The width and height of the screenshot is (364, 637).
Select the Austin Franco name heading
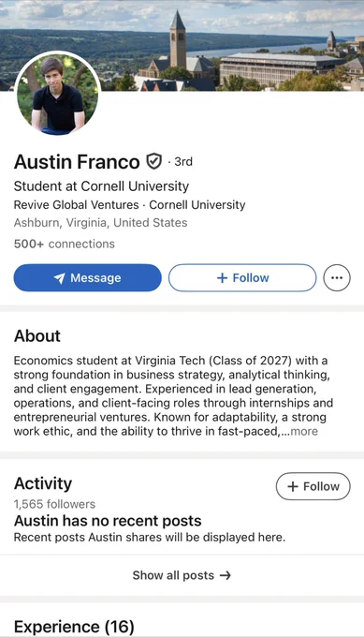77,162
